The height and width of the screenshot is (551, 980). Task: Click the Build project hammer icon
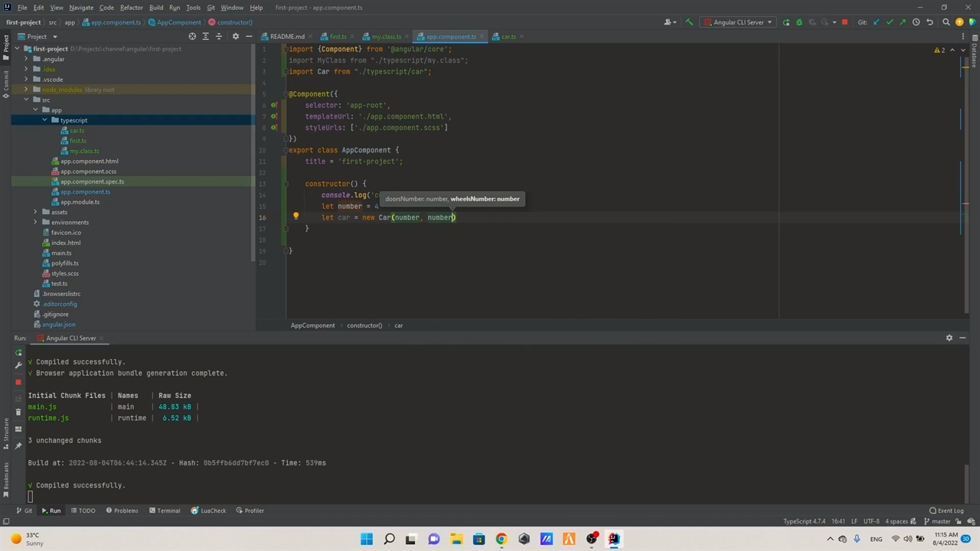[x=689, y=22]
